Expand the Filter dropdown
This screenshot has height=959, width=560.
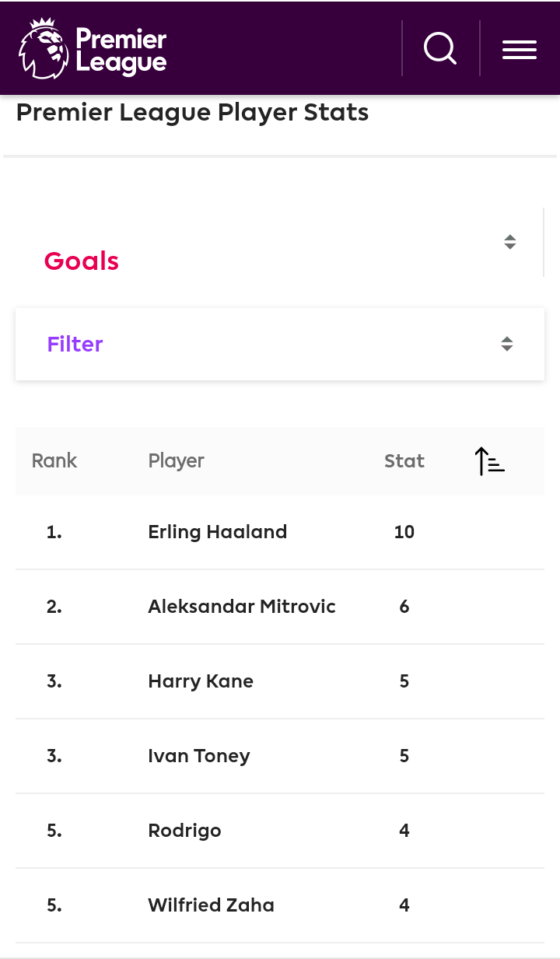pos(280,344)
